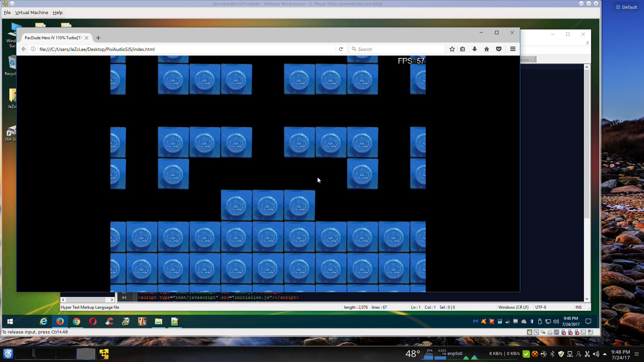Click UTF-8 encoding in Notepad++ status bar
This screenshot has width=644, height=362.
coord(541,307)
